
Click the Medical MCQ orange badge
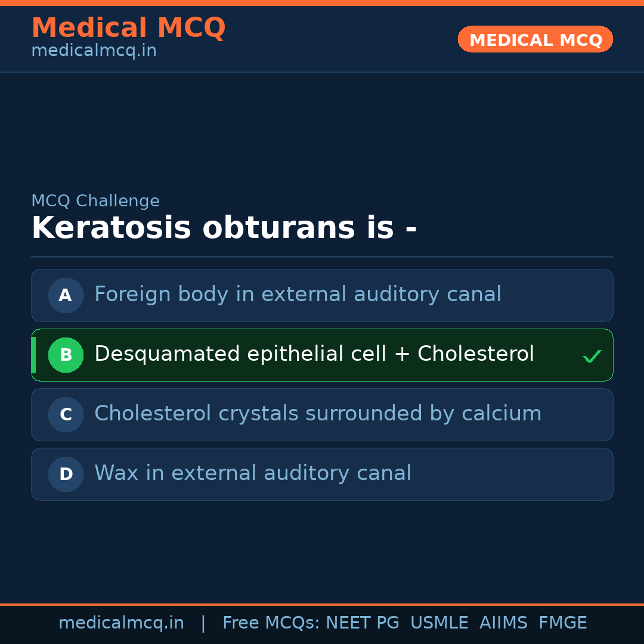(x=535, y=39)
